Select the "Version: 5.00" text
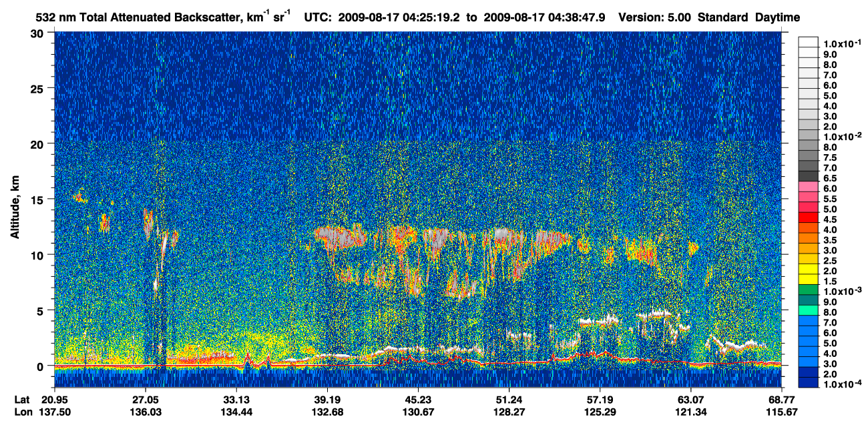This screenshot has width=868, height=445. coord(655,17)
